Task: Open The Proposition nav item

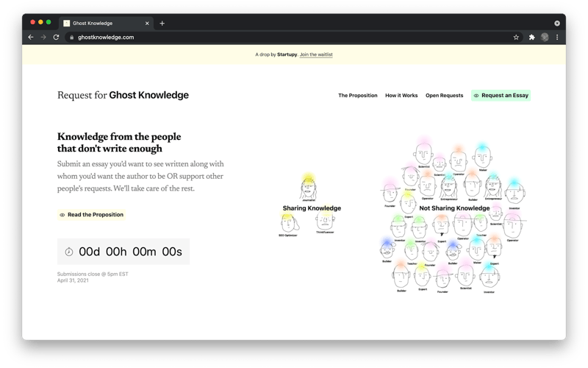Action: tap(358, 96)
